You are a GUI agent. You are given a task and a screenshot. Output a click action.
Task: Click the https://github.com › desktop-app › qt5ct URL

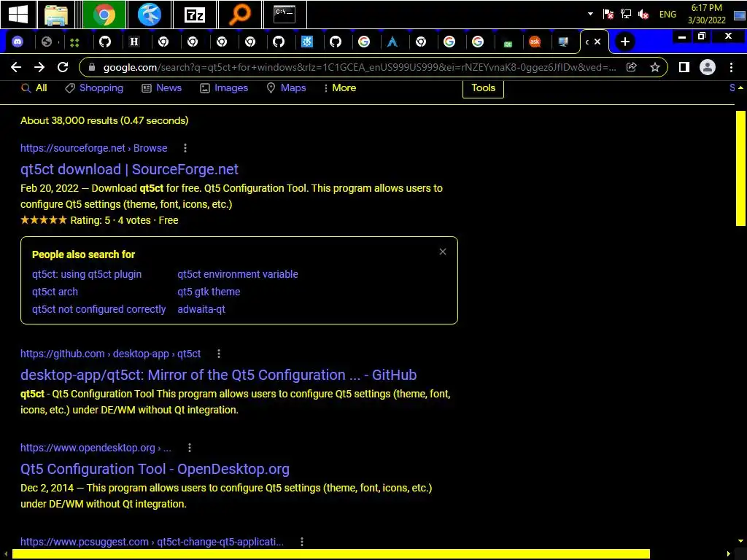click(111, 354)
